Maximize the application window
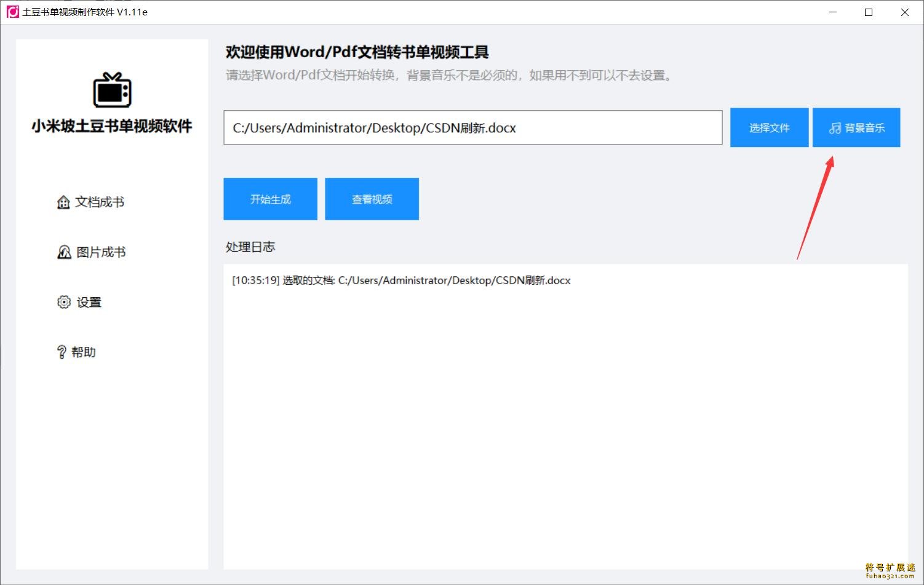The width and height of the screenshot is (924, 585). tap(869, 12)
